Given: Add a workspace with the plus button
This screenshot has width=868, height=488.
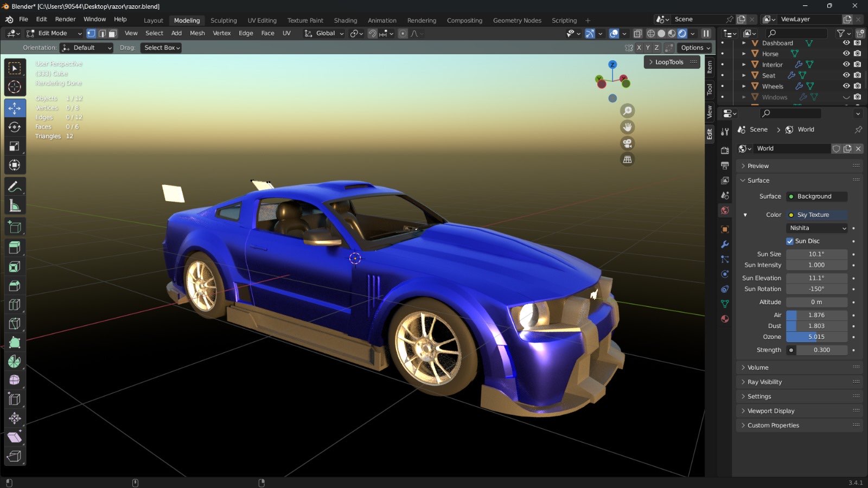Looking at the screenshot, I should click(588, 21).
